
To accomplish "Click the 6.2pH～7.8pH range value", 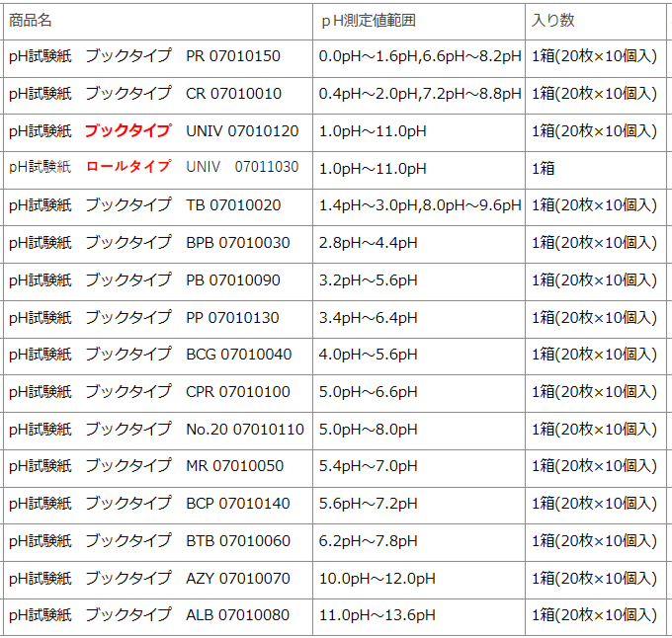I will [x=368, y=541].
